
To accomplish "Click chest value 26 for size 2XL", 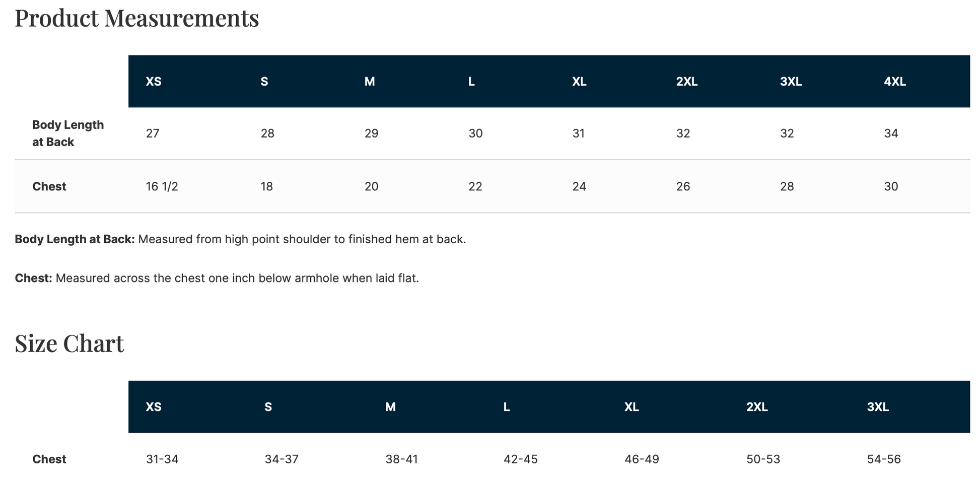I will [683, 187].
